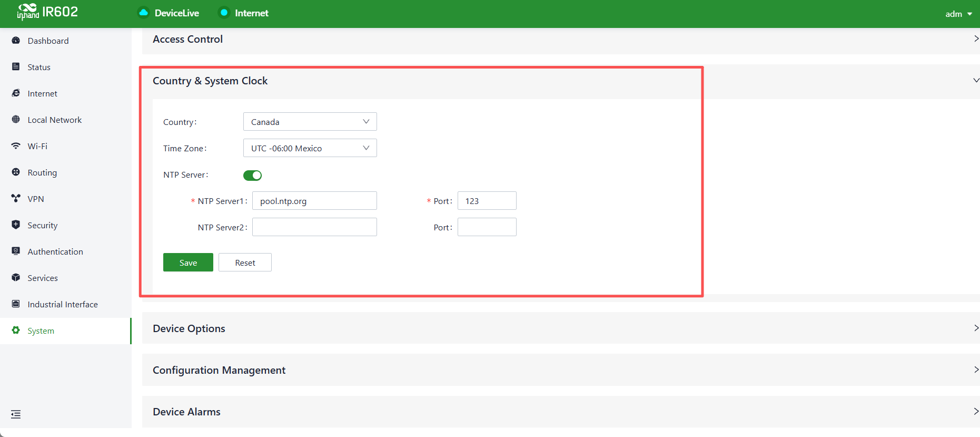Open the Routing menu item
Image resolution: width=980 pixels, height=437 pixels.
pyautogui.click(x=65, y=172)
